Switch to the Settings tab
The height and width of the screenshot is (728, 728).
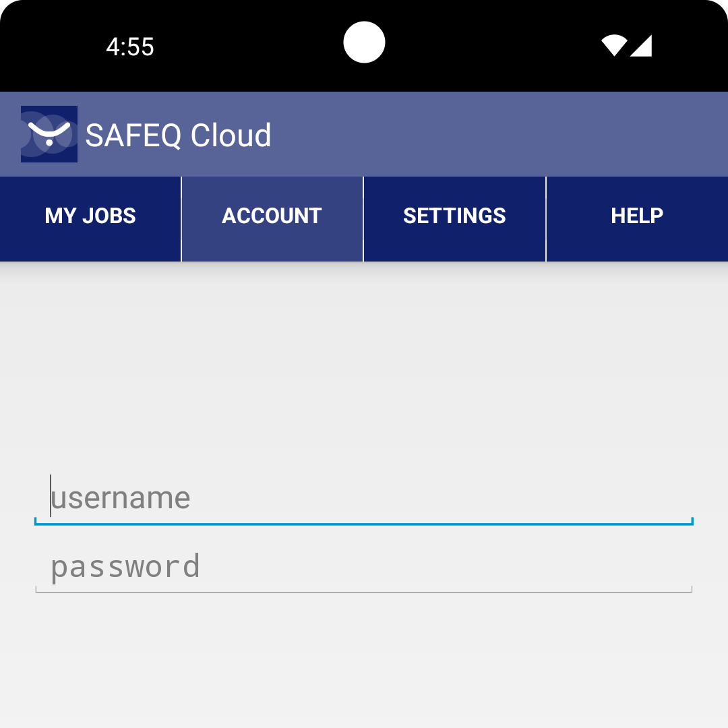(x=454, y=216)
